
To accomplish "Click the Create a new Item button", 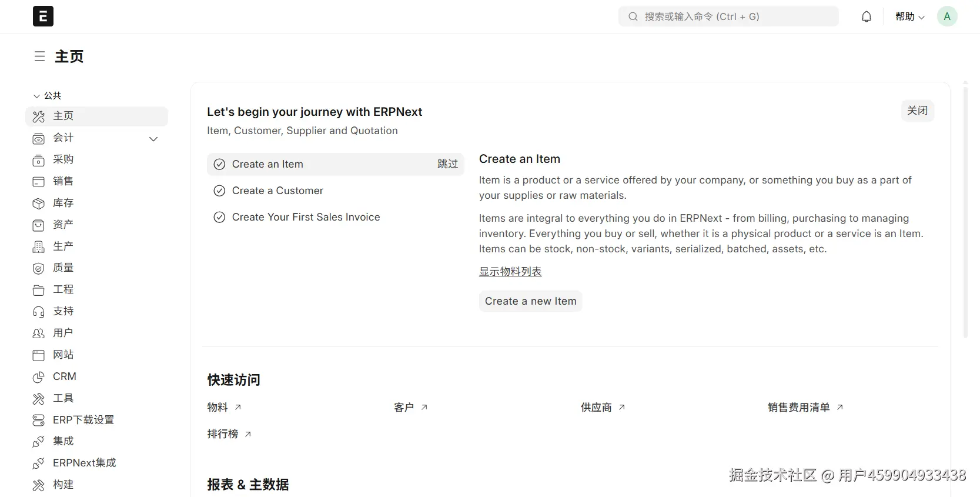I will click(x=530, y=301).
